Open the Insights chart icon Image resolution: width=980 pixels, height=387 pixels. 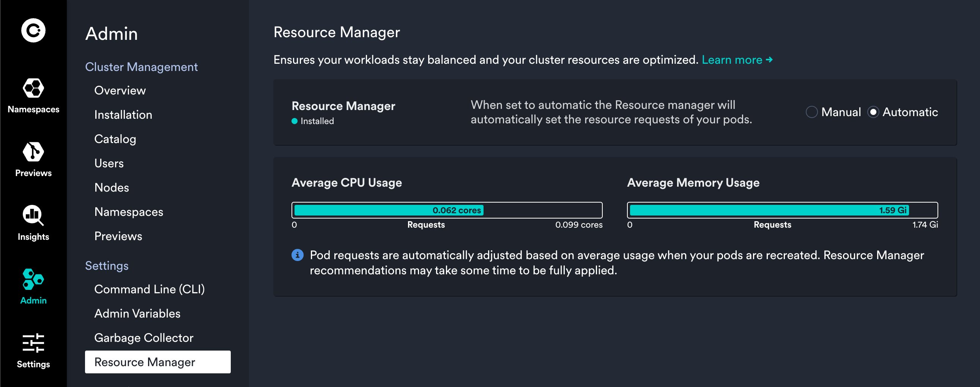[33, 215]
